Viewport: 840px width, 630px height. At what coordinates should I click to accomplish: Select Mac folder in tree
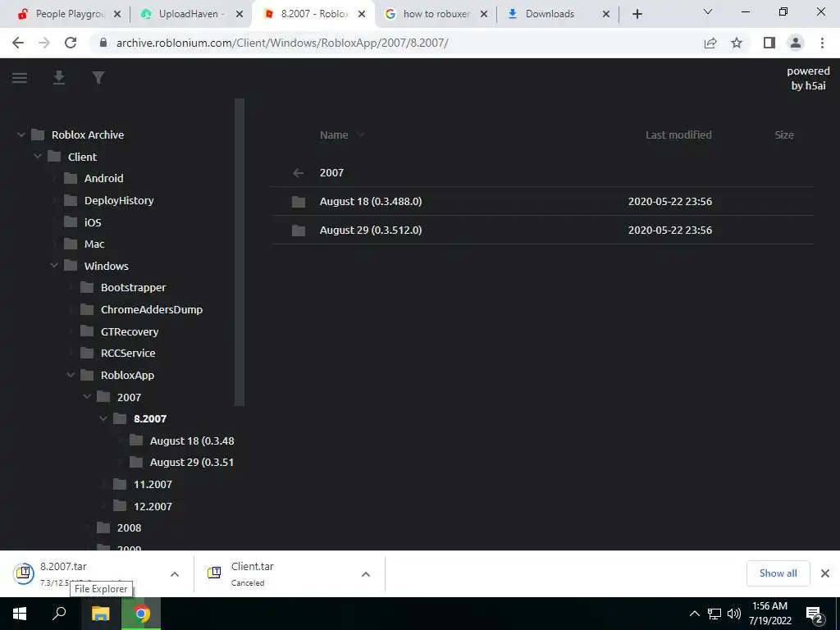click(x=94, y=244)
